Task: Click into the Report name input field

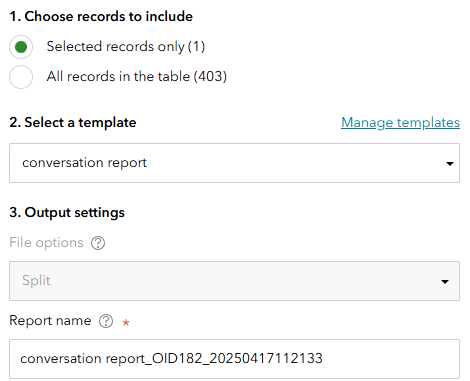Action: coord(234,359)
